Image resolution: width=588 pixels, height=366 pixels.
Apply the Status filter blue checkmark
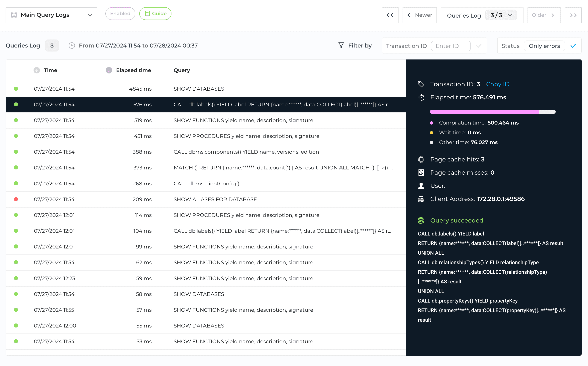[573, 46]
